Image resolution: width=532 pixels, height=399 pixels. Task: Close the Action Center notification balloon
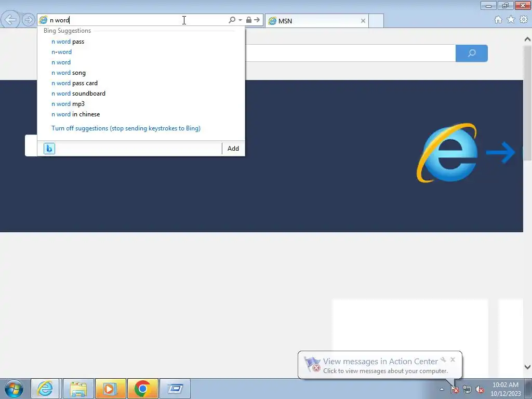453,360
